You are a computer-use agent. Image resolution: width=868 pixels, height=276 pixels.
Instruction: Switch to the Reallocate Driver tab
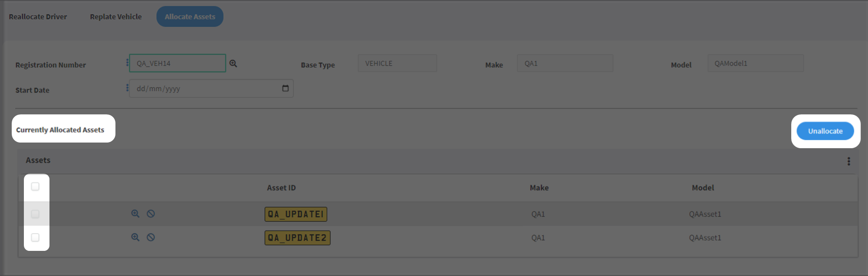tap(38, 16)
